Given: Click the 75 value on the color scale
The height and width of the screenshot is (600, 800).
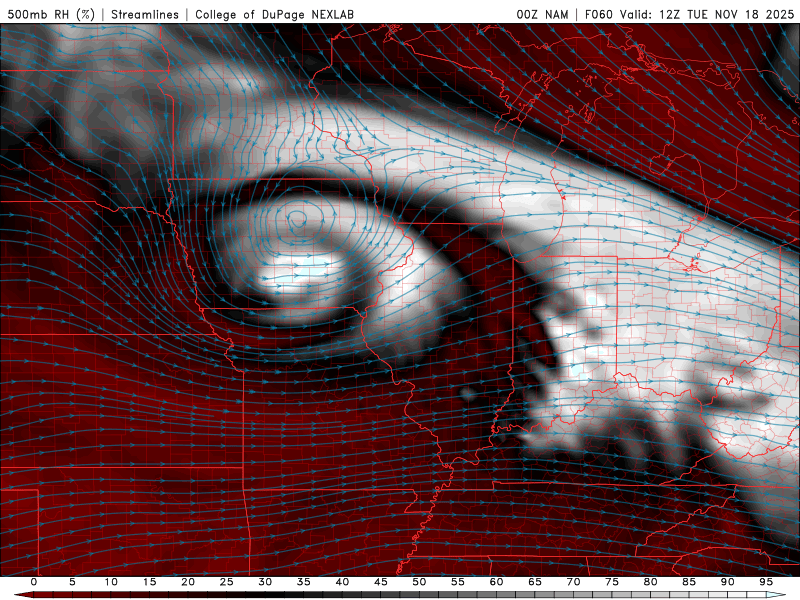Looking at the screenshot, I should tap(612, 582).
